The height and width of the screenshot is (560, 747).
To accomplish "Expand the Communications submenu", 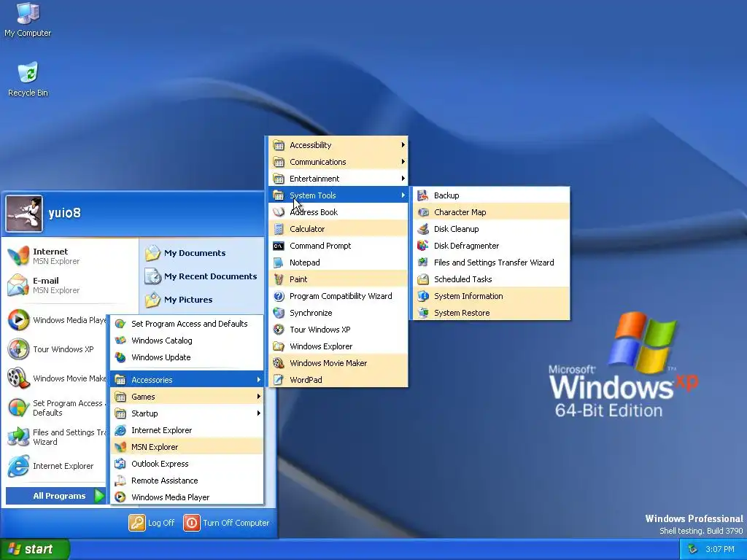I will click(x=338, y=162).
